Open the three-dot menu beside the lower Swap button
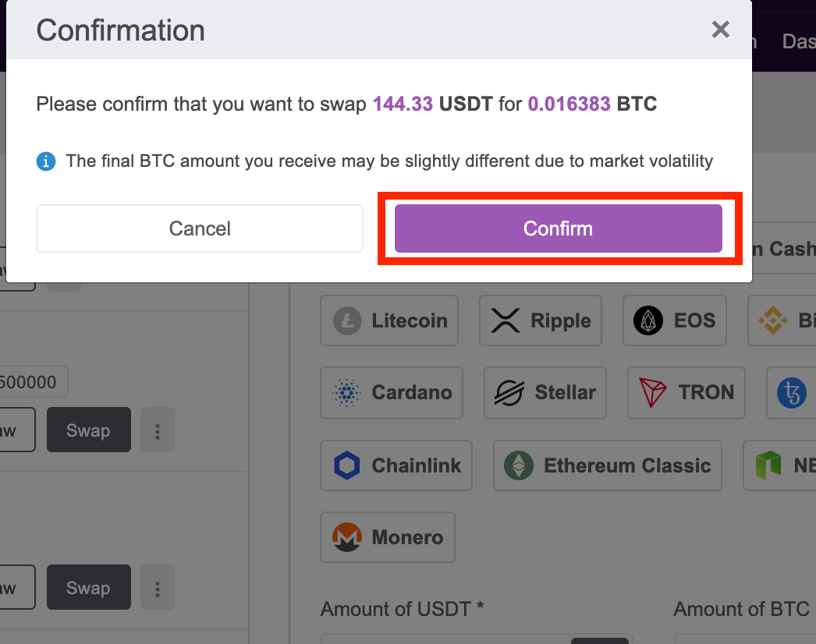 [x=157, y=587]
